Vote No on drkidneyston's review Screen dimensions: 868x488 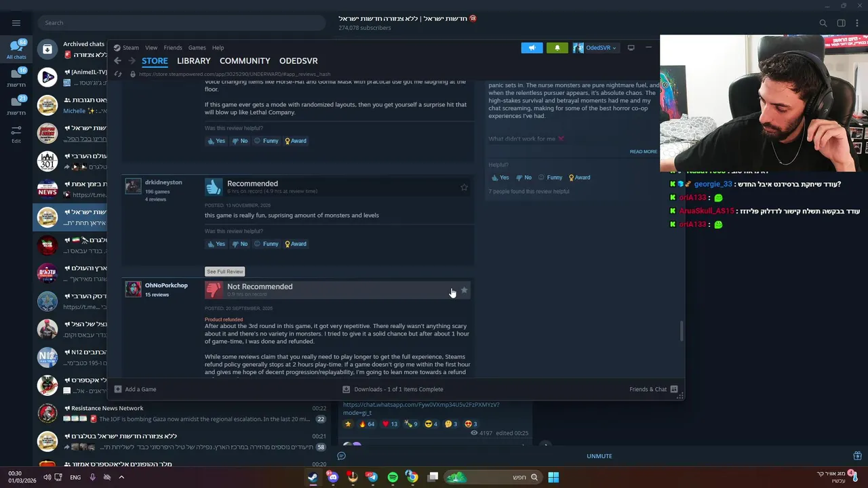click(x=240, y=244)
